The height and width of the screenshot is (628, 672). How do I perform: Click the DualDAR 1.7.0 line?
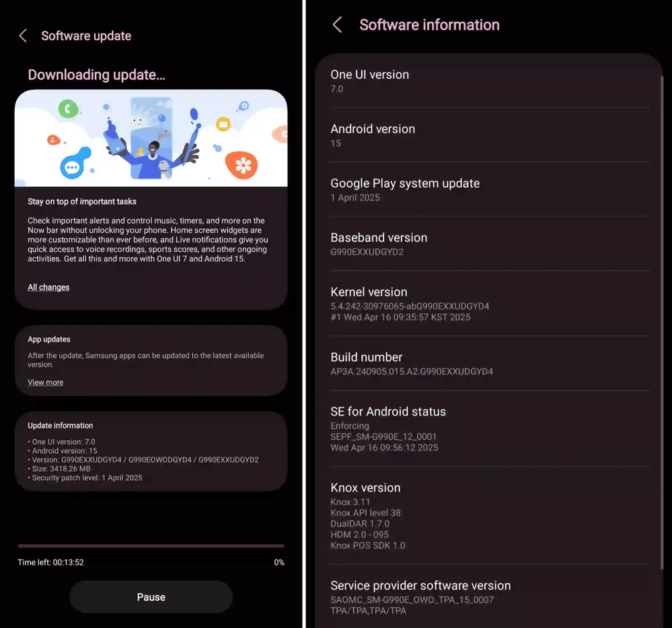[x=360, y=524]
